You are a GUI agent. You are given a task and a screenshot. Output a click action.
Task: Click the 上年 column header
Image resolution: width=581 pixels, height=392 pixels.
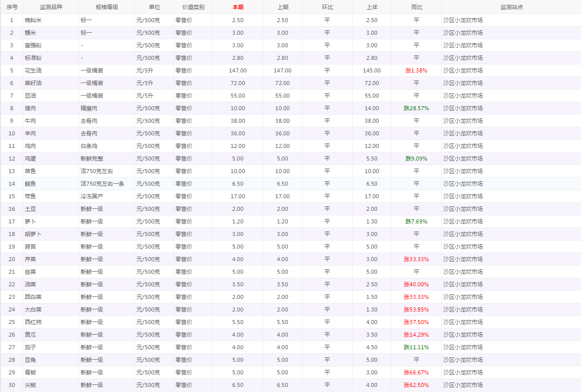(x=372, y=7)
